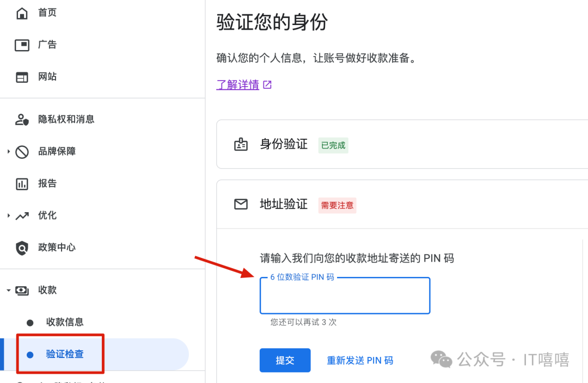Viewport: 588px width, 383px height.
Task: Click the 地址验证 envelope icon
Action: (x=241, y=204)
